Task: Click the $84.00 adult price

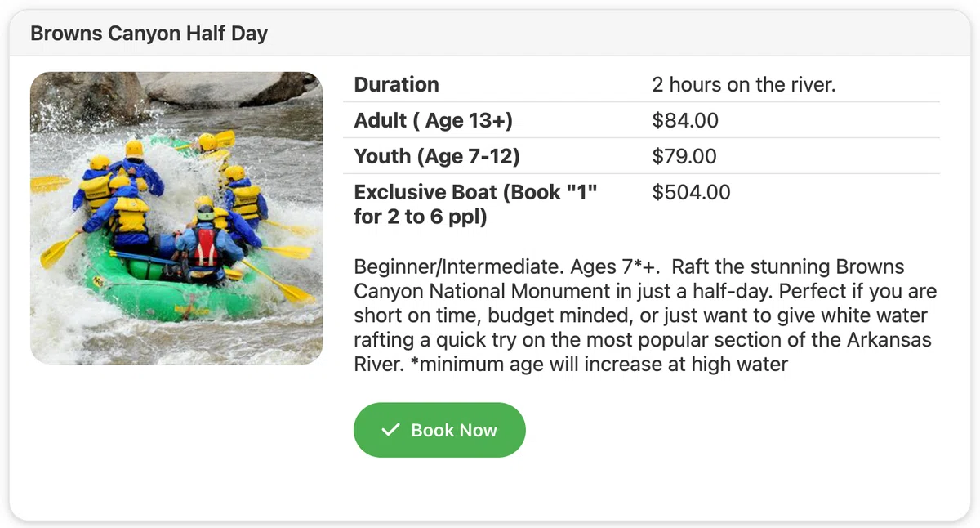Action: (685, 120)
